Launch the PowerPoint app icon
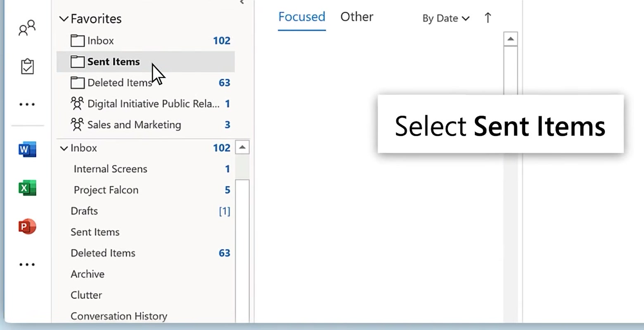This screenshot has width=644, height=330. (x=27, y=226)
